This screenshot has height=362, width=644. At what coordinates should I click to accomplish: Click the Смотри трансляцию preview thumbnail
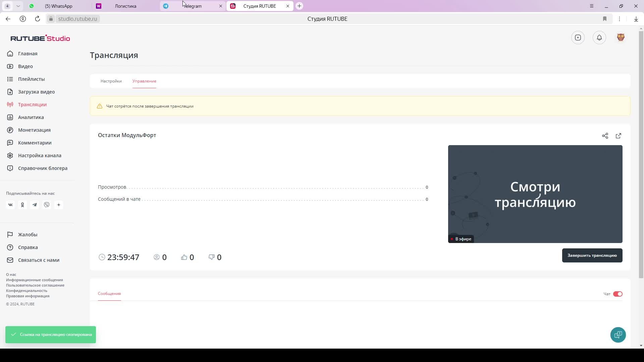535,194
